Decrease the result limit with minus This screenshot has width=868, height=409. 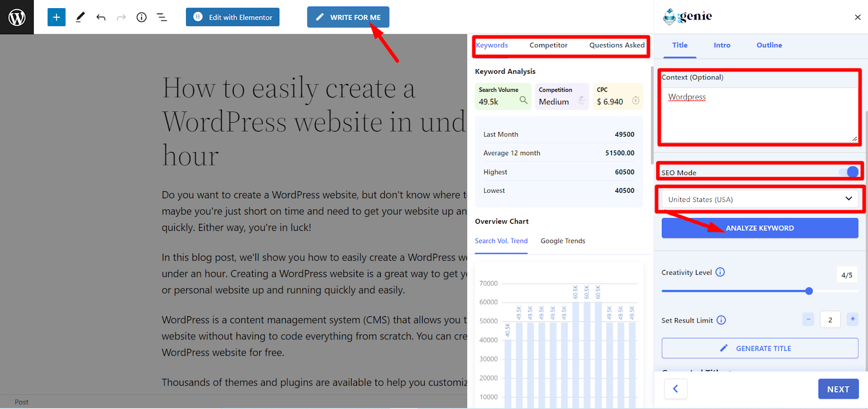(x=808, y=319)
